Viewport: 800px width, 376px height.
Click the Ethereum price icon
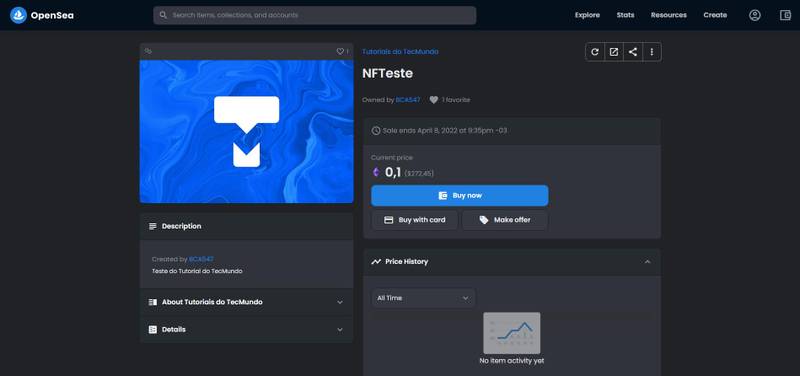pos(376,172)
